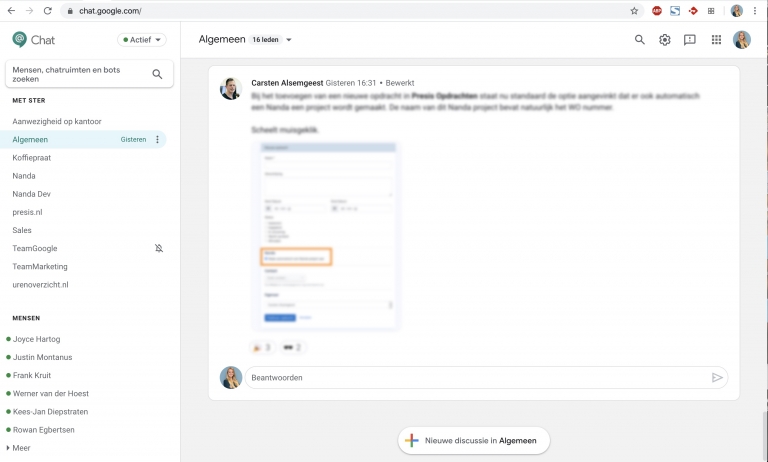
Task: Click the send arrow in reply box
Action: tap(717, 378)
